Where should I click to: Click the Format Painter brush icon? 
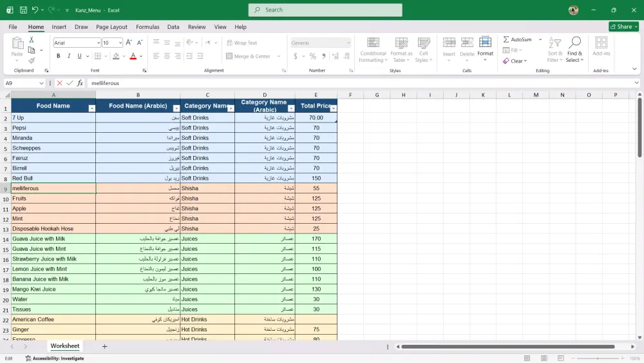[x=32, y=61]
